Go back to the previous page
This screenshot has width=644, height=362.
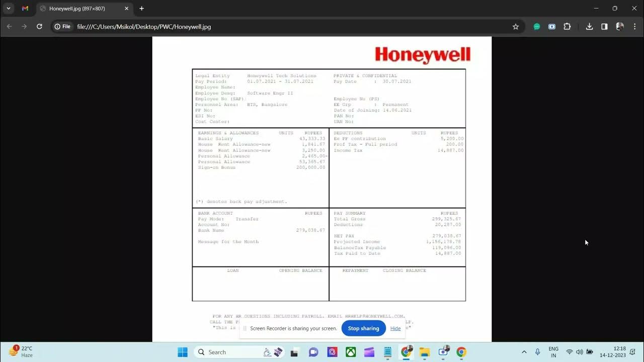(9, 27)
